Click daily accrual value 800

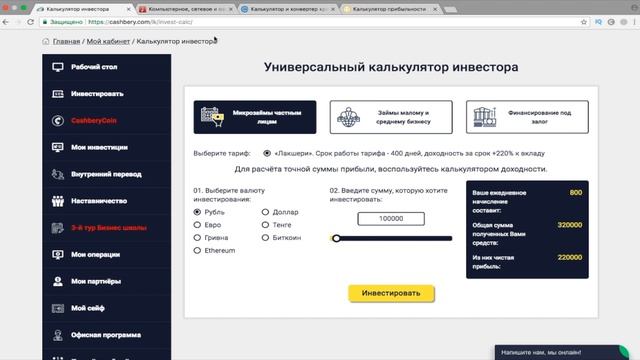(576, 193)
